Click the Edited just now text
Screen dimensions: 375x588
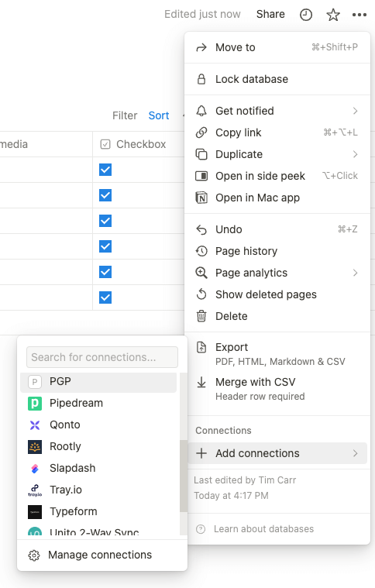(x=202, y=14)
